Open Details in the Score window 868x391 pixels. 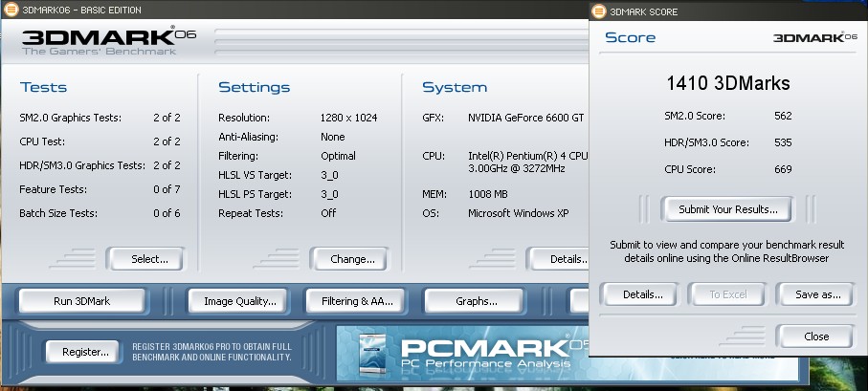point(639,294)
